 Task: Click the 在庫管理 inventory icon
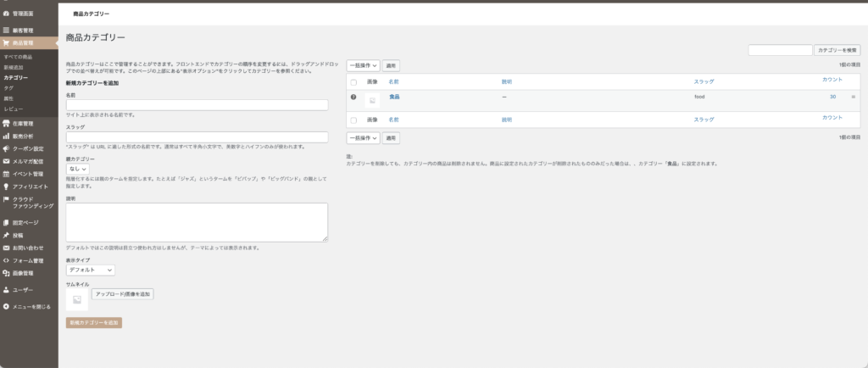[x=6, y=124]
